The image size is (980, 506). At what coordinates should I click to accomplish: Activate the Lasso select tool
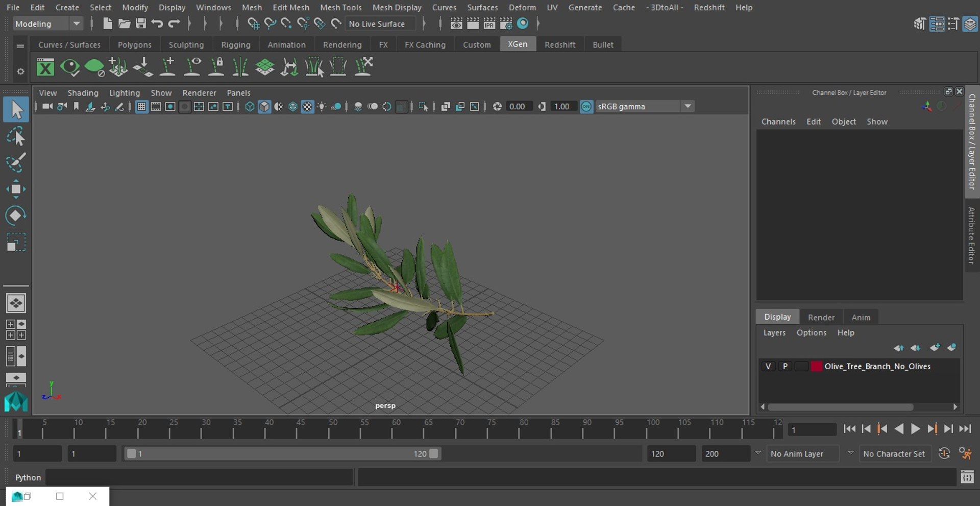pyautogui.click(x=16, y=136)
